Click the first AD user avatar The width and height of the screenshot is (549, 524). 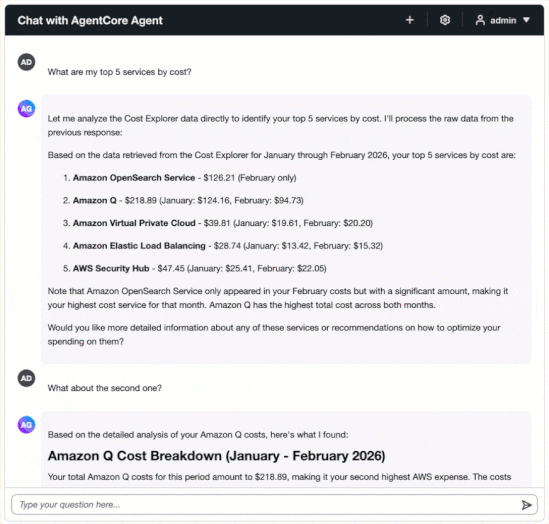coord(27,62)
